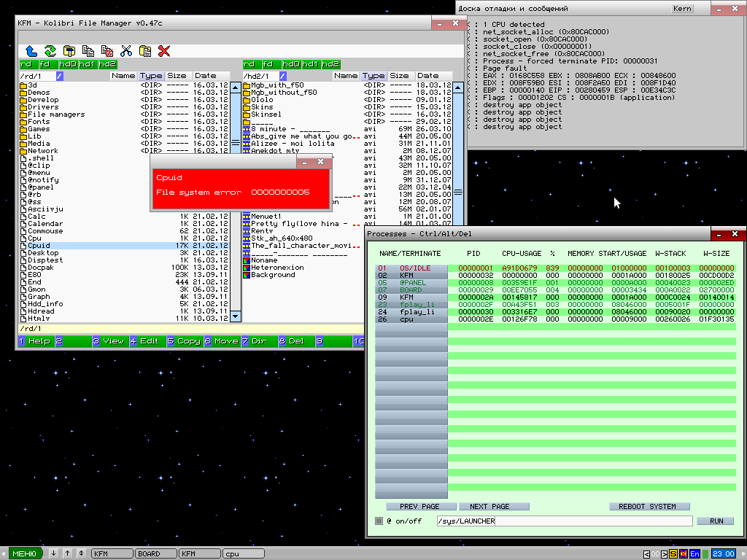Viewport: 747px width, 560px height.
Task: Sort left panel by Size column
Action: pyautogui.click(x=177, y=76)
